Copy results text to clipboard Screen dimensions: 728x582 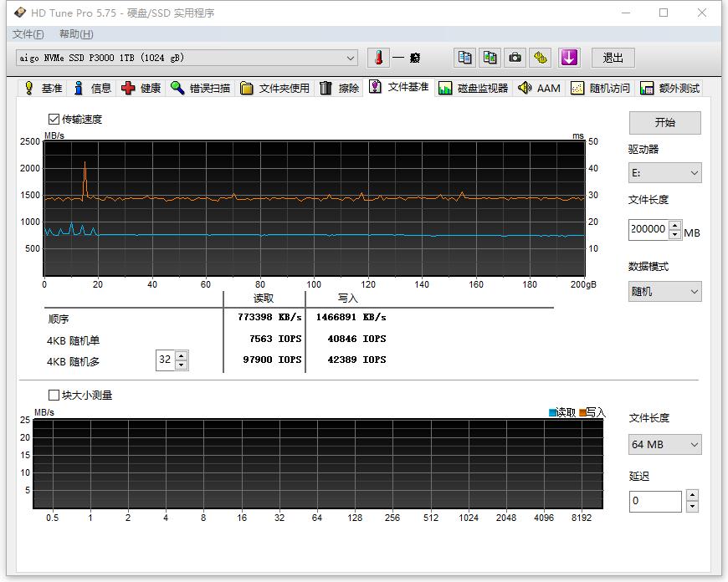464,57
